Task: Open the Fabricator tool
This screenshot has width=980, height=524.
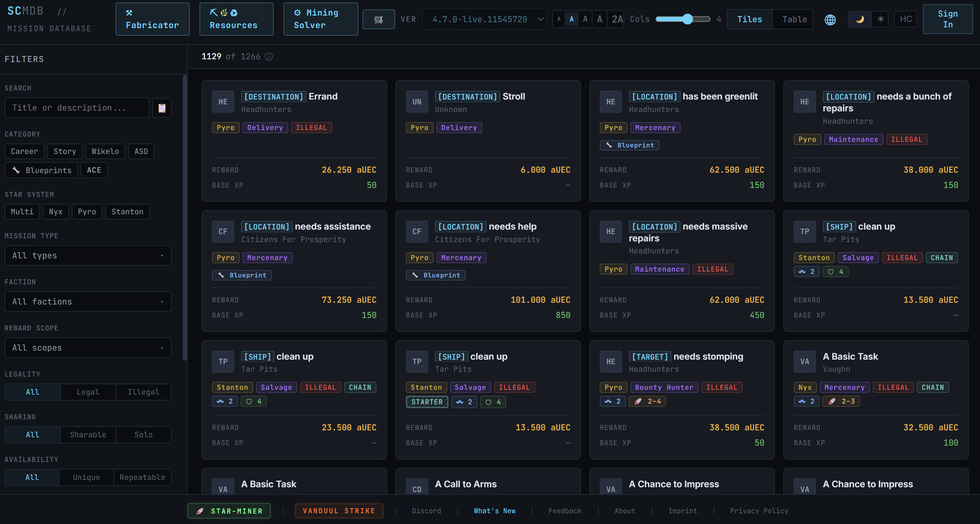Action: pos(152,19)
